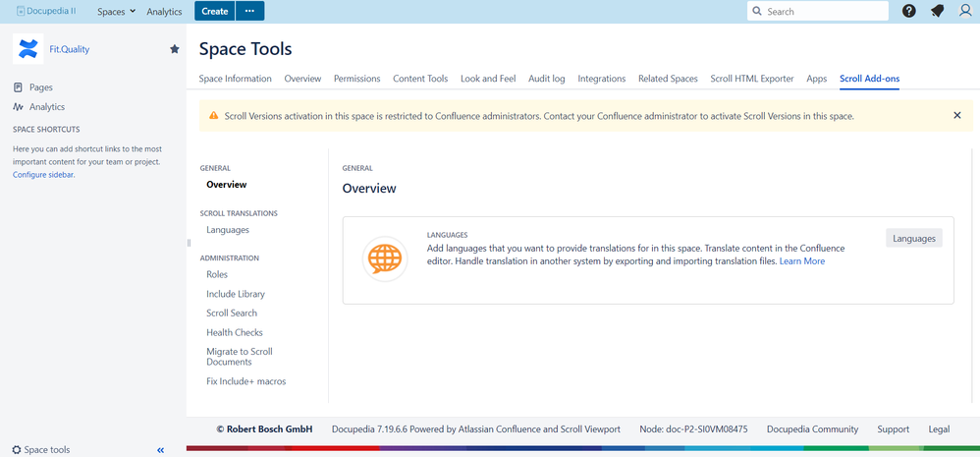This screenshot has width=980, height=457.
Task: Open Fix Include+ macros
Action: [246, 381]
